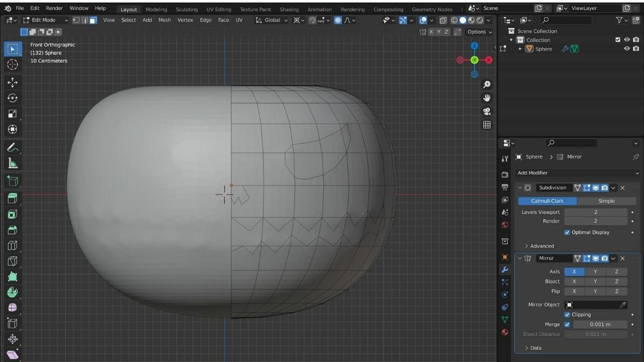Viewport: 644px width, 362px height.
Task: Select the Poly Build tool
Action: (12, 277)
